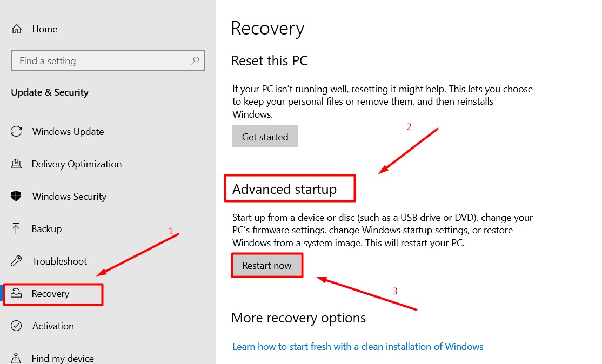Open Troubleshoot settings

coord(59,261)
